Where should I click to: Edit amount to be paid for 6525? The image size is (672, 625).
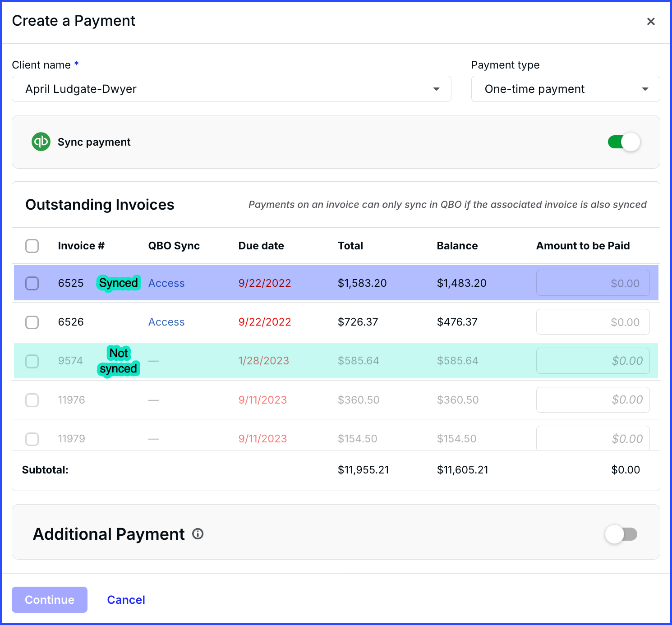593,283
